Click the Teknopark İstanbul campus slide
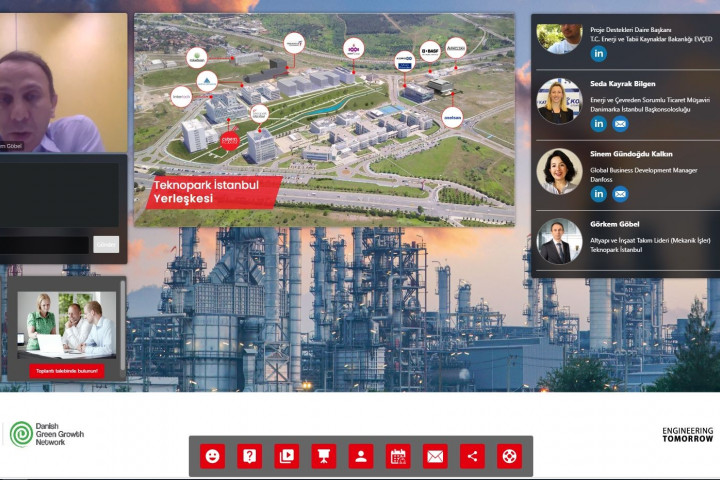 [x=324, y=120]
